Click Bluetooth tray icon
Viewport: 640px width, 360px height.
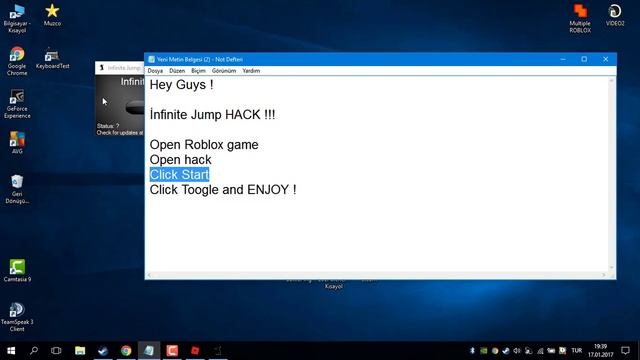[472, 351]
